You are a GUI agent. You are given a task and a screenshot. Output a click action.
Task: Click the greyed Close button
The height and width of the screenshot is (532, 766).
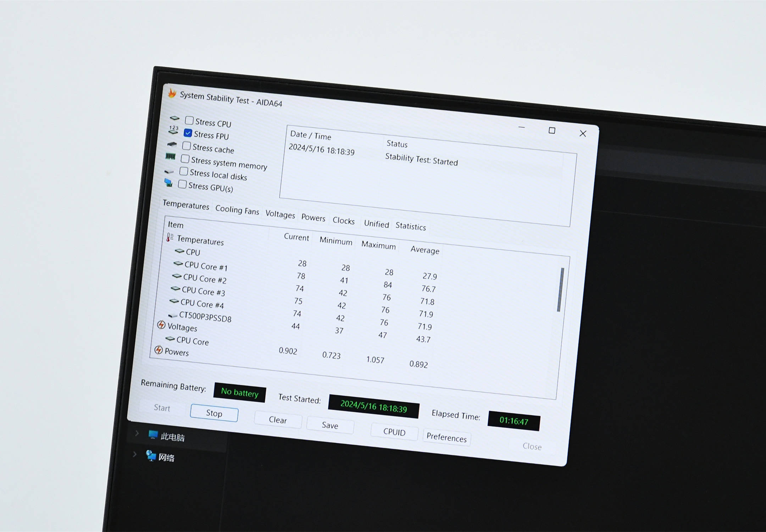532,446
